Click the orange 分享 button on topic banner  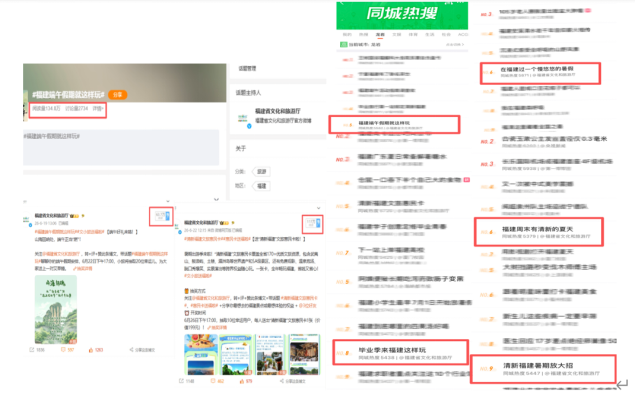click(x=118, y=95)
